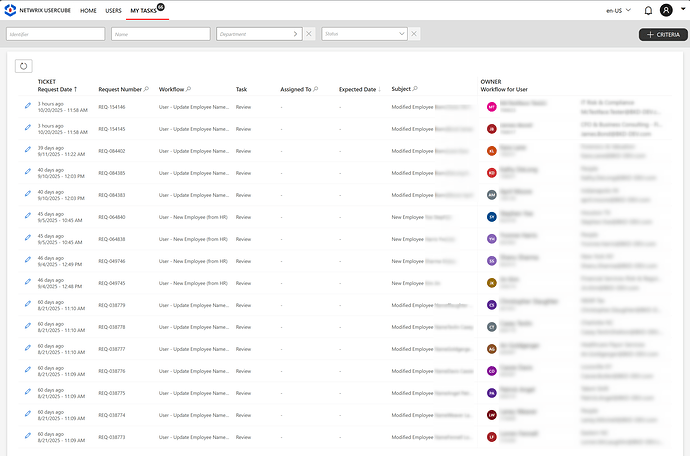Screen dimensions: 690x456
Task: Open the user profile icon
Action: [x=672, y=10]
